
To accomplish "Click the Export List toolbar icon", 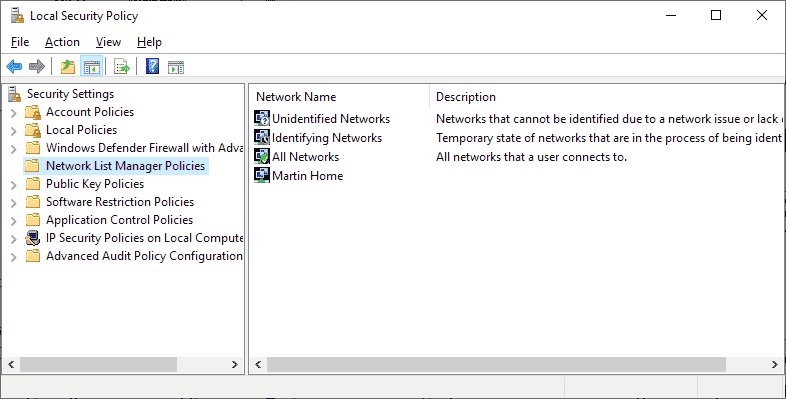I will [122, 66].
